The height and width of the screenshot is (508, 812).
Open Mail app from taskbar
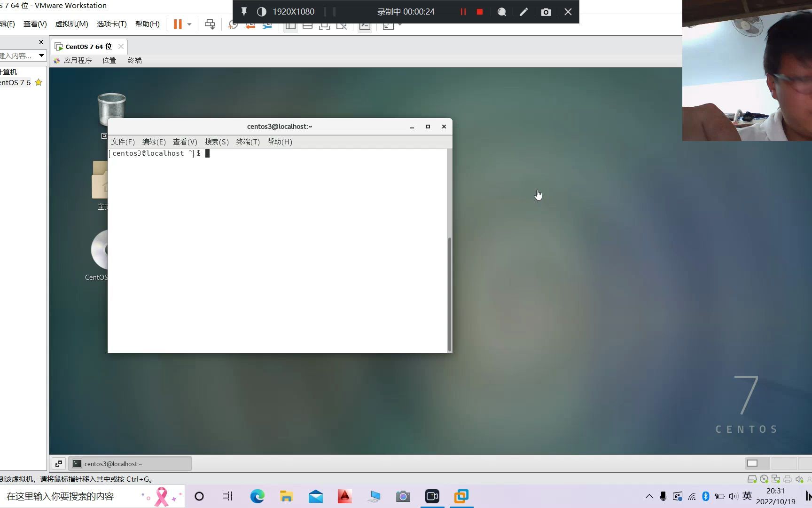tap(316, 496)
